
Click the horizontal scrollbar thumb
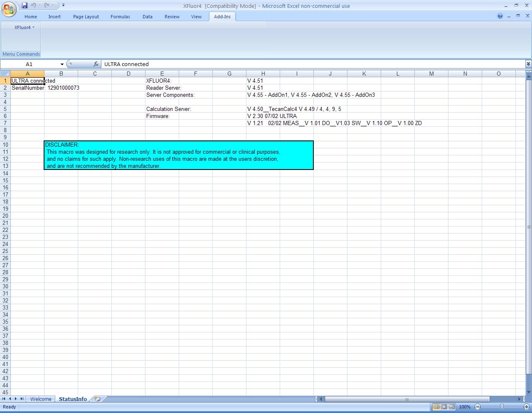point(407,399)
